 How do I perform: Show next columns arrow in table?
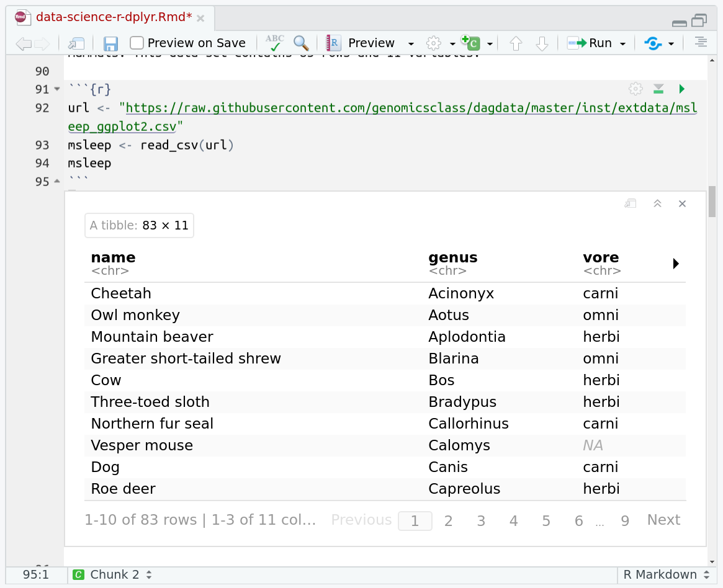(x=675, y=264)
